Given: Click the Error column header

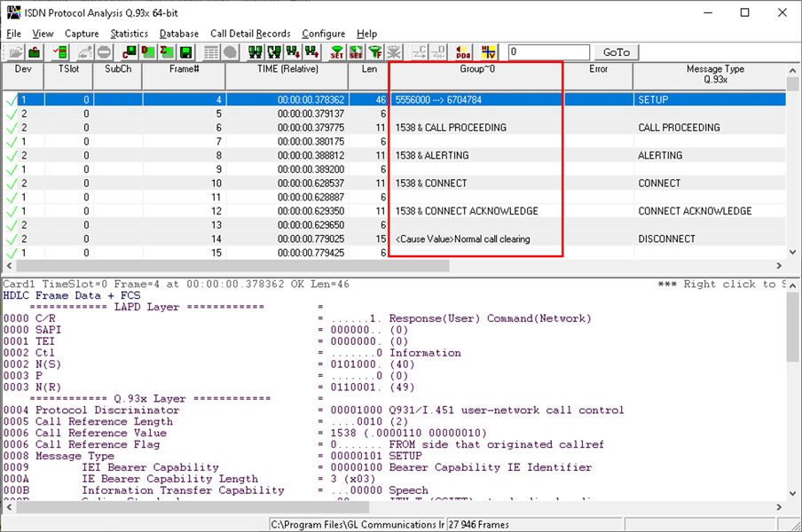Looking at the screenshot, I should click(x=598, y=76).
